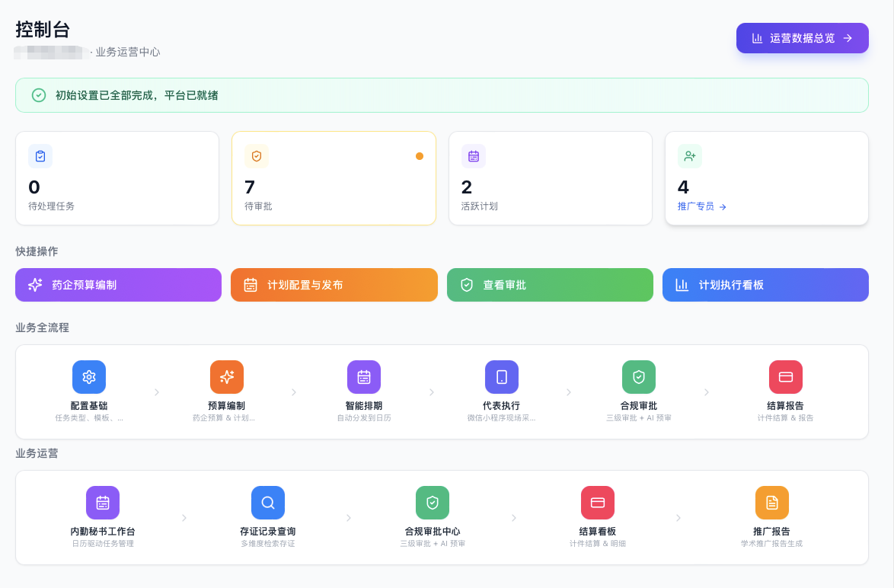Screen dimensions: 894x588
Task: Click the 初始设置已全部完成，平台已就绪 banner text
Action: (137, 95)
